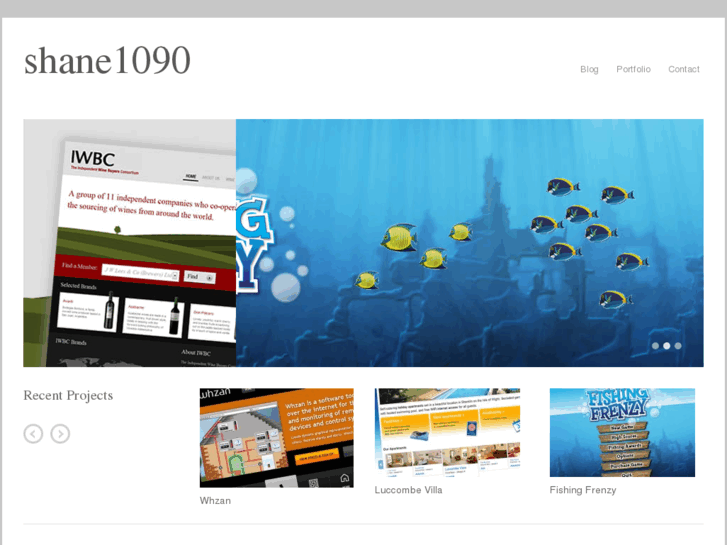Select the second slider pagination dot

click(x=666, y=346)
